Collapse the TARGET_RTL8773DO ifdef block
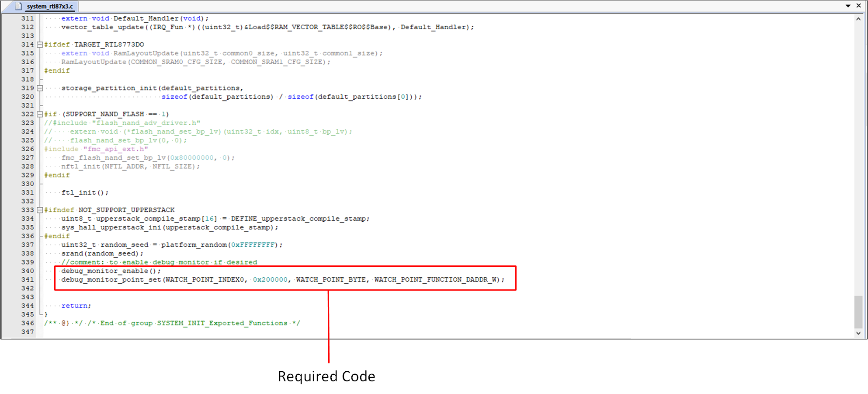 39,44
